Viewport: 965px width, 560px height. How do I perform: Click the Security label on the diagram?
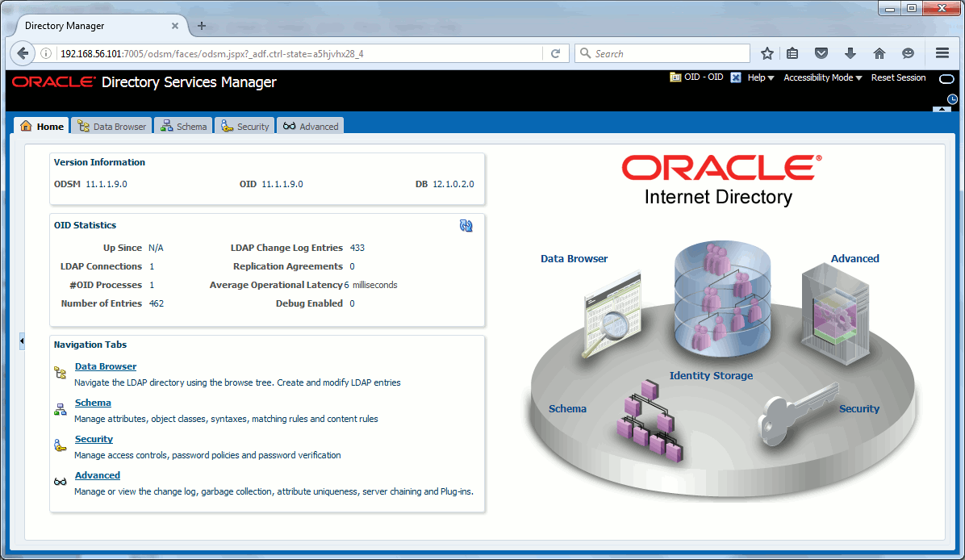(x=859, y=408)
